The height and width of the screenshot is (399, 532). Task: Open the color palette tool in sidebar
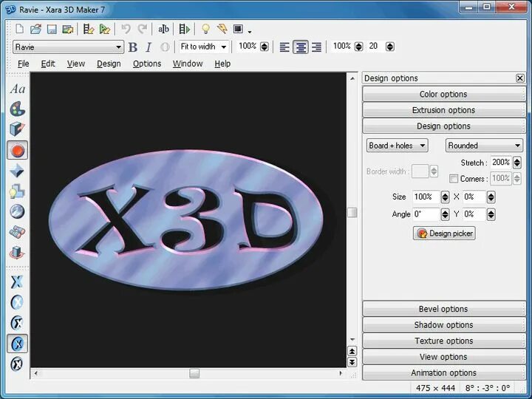(x=17, y=109)
